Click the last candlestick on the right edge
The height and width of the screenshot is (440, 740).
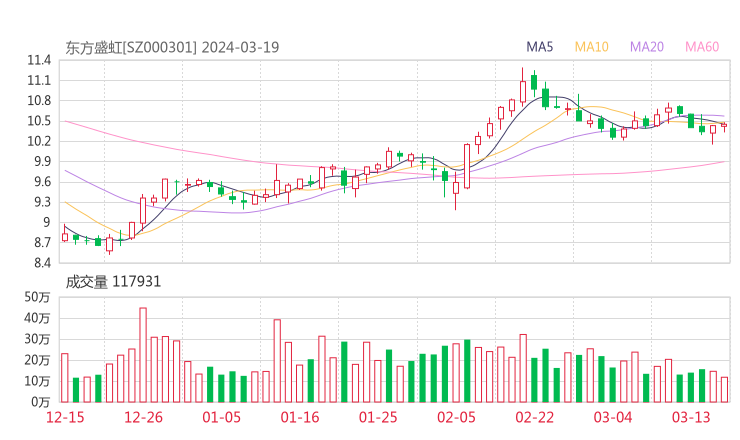point(724,126)
